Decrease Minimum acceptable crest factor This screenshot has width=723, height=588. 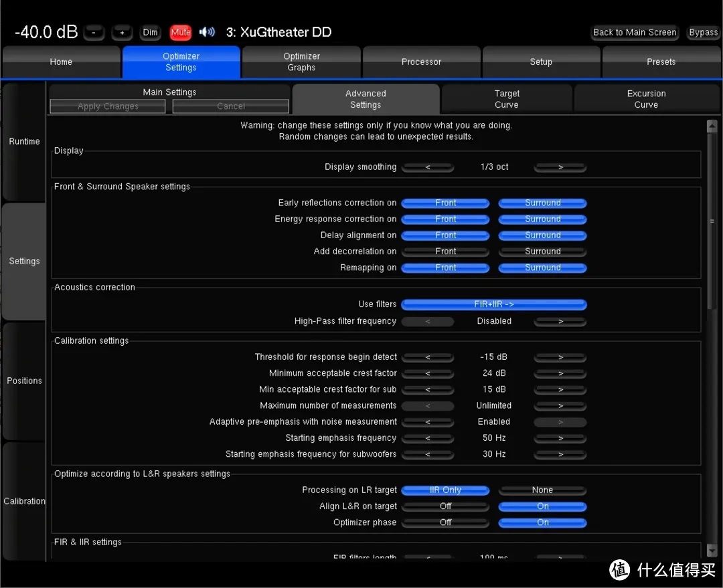(x=428, y=373)
